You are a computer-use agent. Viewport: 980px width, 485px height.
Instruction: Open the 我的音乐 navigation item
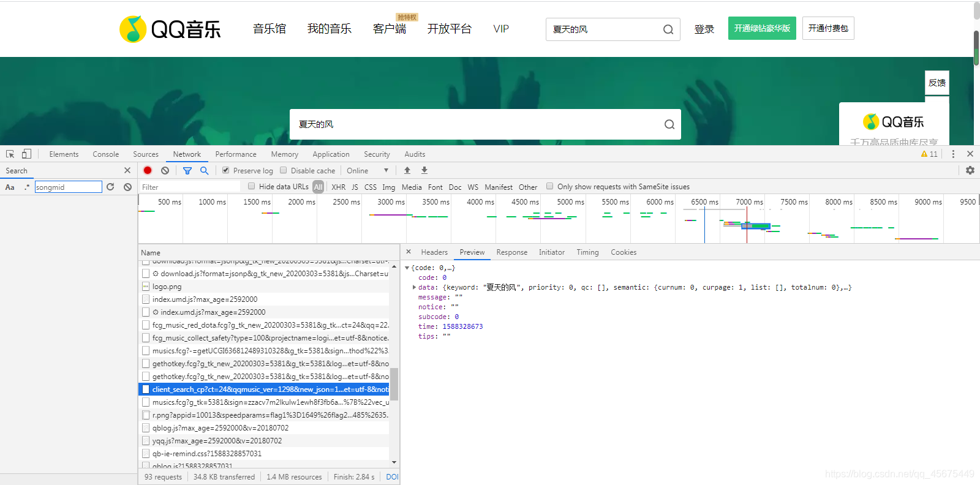330,29
